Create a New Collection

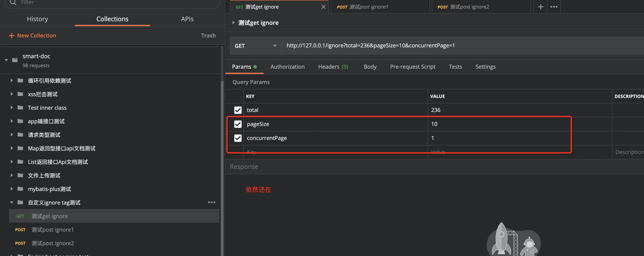(x=32, y=36)
